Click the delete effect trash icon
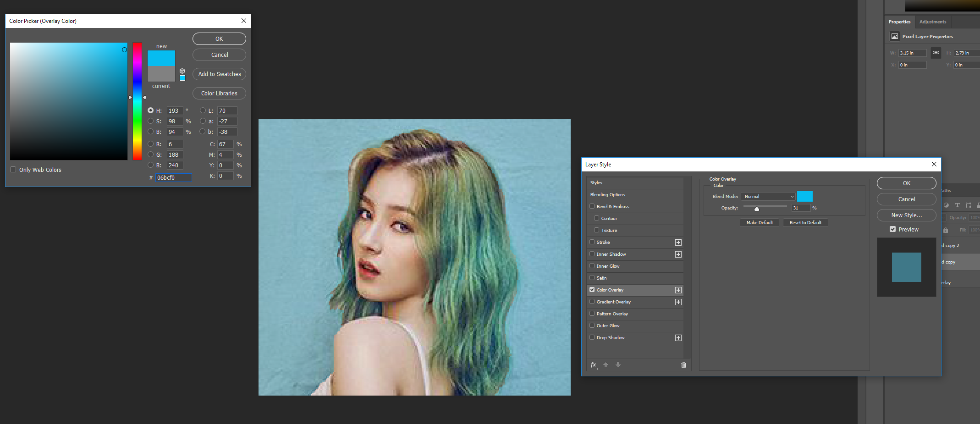The image size is (980, 424). 683,365
